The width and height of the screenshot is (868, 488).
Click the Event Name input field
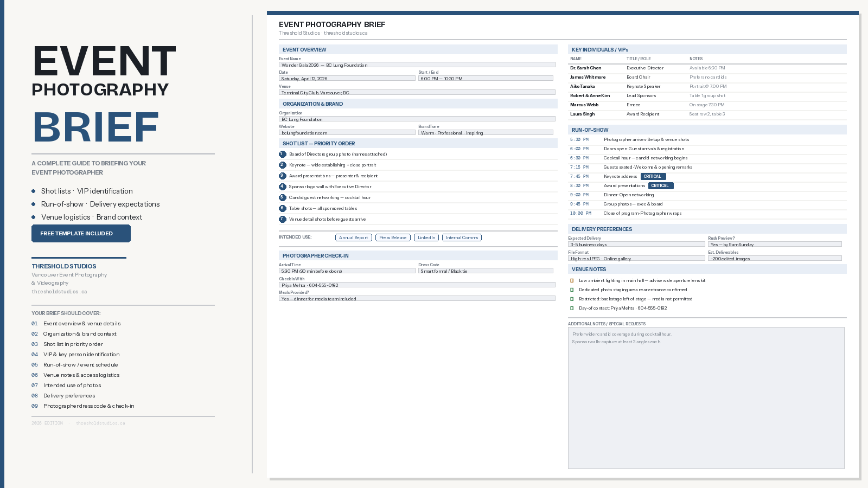[417, 65]
